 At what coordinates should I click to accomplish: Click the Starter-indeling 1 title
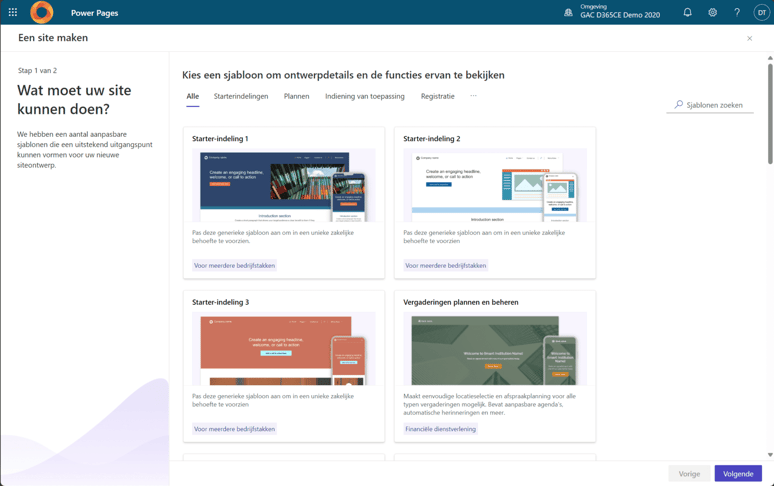click(220, 139)
